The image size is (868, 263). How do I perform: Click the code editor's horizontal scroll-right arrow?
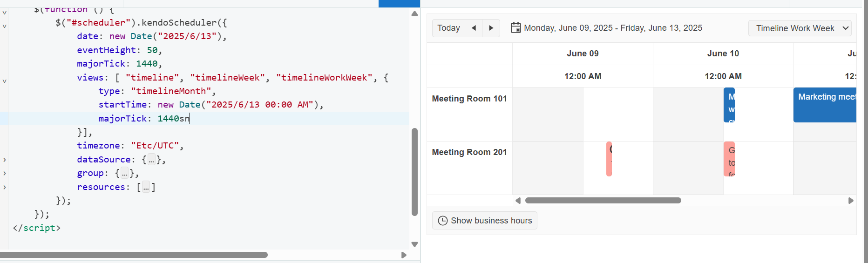point(404,255)
